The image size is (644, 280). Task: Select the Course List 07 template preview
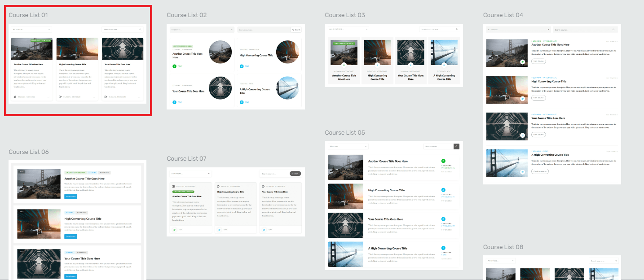click(x=236, y=202)
